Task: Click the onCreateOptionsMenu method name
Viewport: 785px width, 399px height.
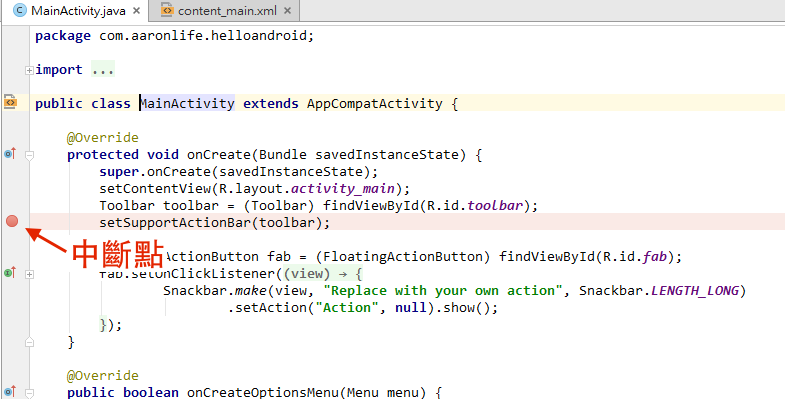Action: [262, 392]
